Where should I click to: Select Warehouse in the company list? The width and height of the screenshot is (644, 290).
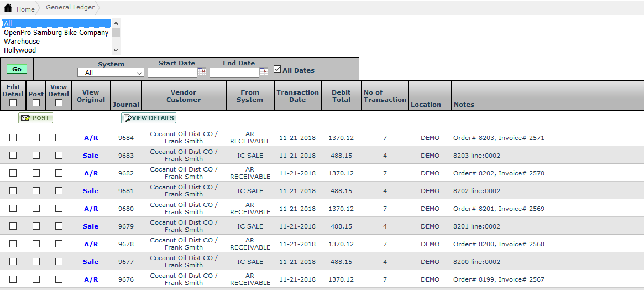tap(22, 42)
